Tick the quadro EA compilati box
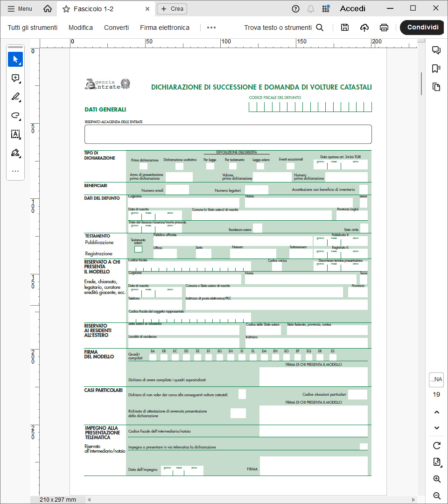Image resolution: width=448 pixels, height=504 pixels. [x=153, y=357]
